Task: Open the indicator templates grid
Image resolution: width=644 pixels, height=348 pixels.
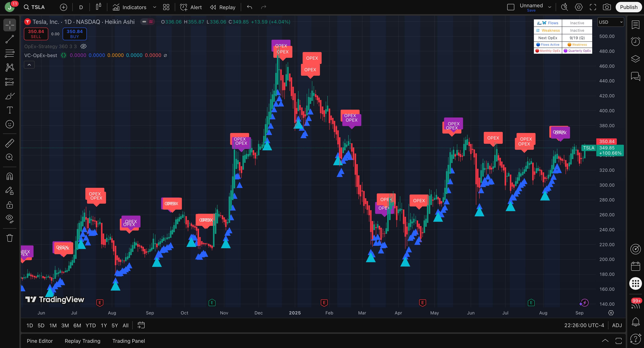Action: pos(166,7)
